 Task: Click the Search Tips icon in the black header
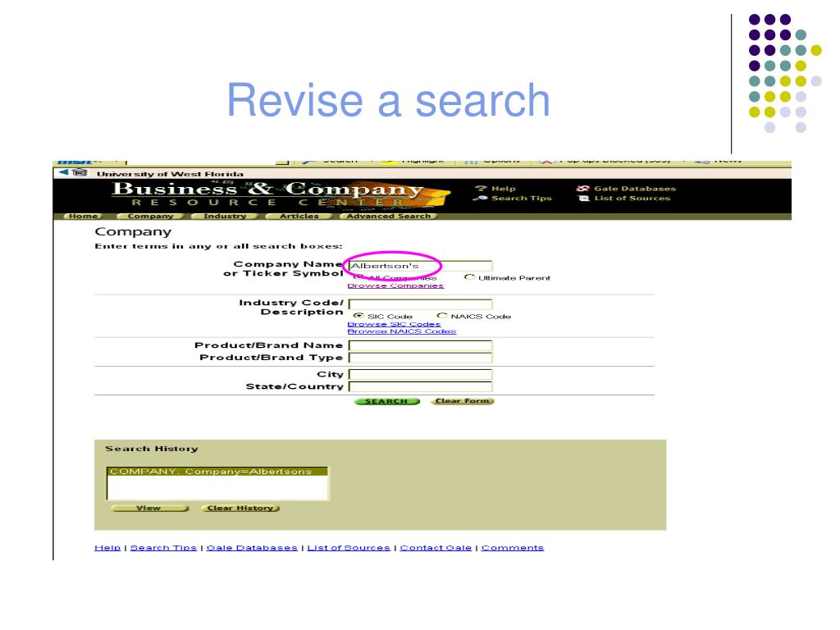point(481,199)
